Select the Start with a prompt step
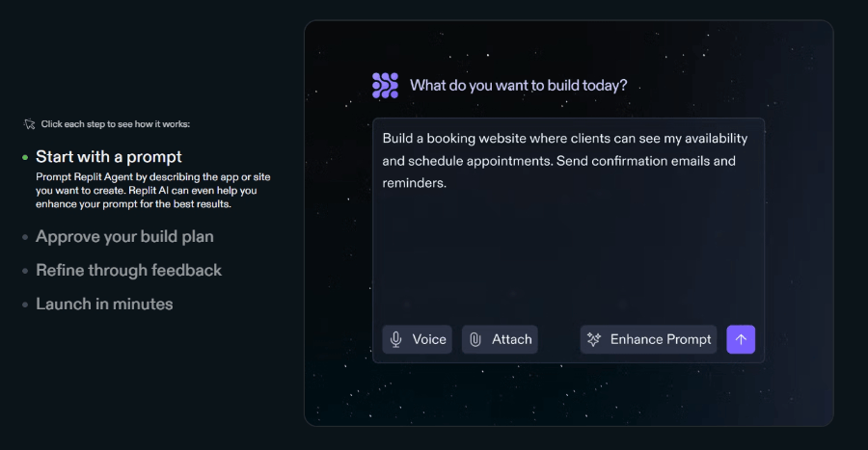The width and height of the screenshot is (868, 450). [x=108, y=157]
